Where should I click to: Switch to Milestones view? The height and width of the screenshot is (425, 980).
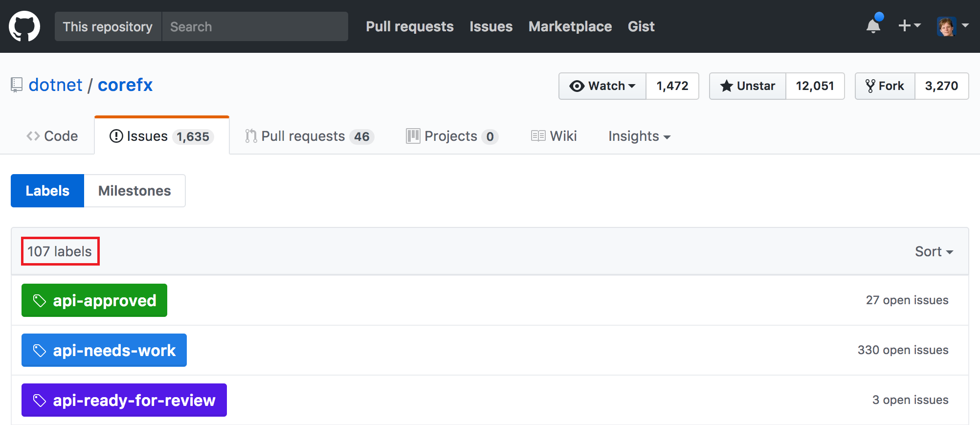point(134,191)
